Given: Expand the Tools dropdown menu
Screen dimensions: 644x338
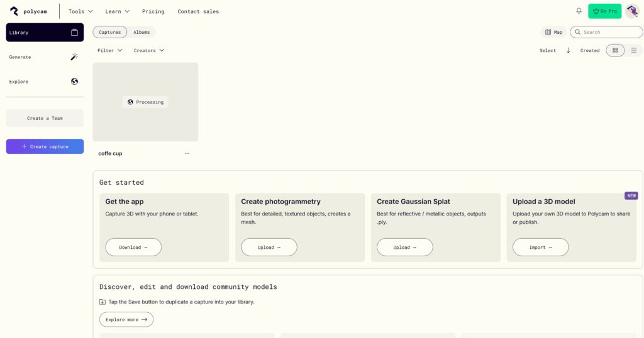Looking at the screenshot, I should (x=80, y=11).
